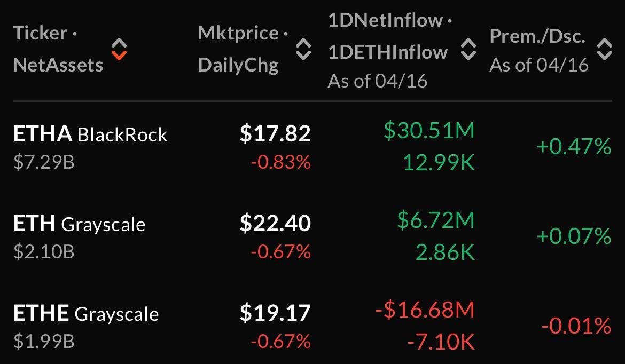Sort by Ticker NetAssets arrows
Image resolution: width=625 pixels, height=364 pixels.
click(x=119, y=49)
